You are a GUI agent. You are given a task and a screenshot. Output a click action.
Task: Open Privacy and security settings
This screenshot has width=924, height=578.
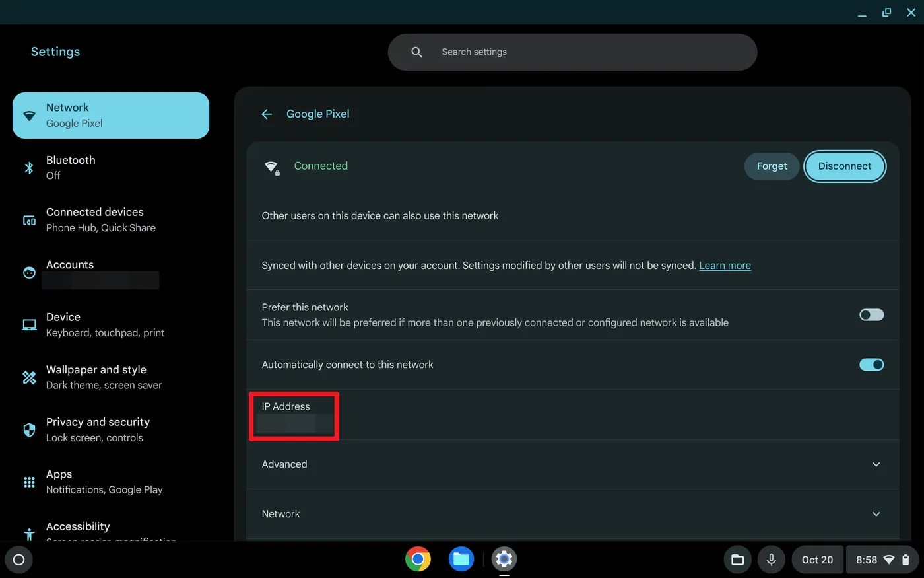click(x=111, y=430)
